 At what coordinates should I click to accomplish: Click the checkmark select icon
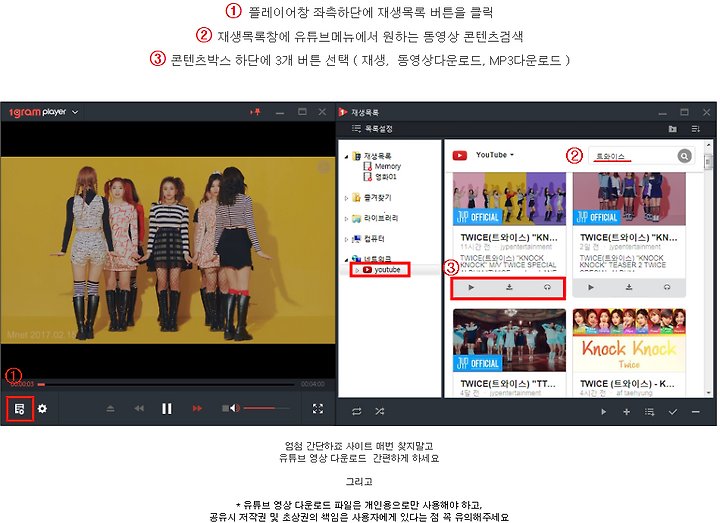(x=673, y=412)
